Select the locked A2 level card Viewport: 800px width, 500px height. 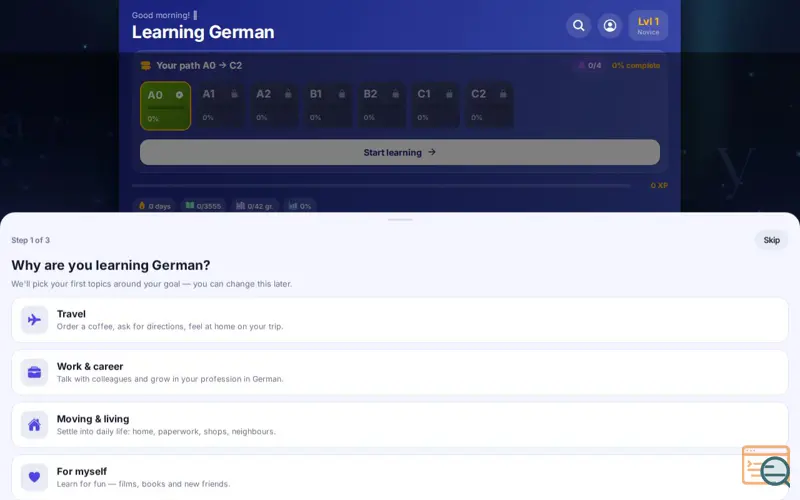coord(274,105)
